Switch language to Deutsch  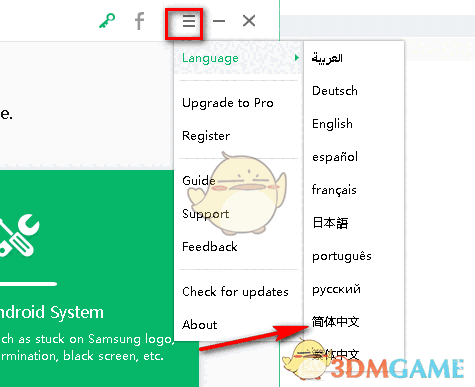coord(335,91)
